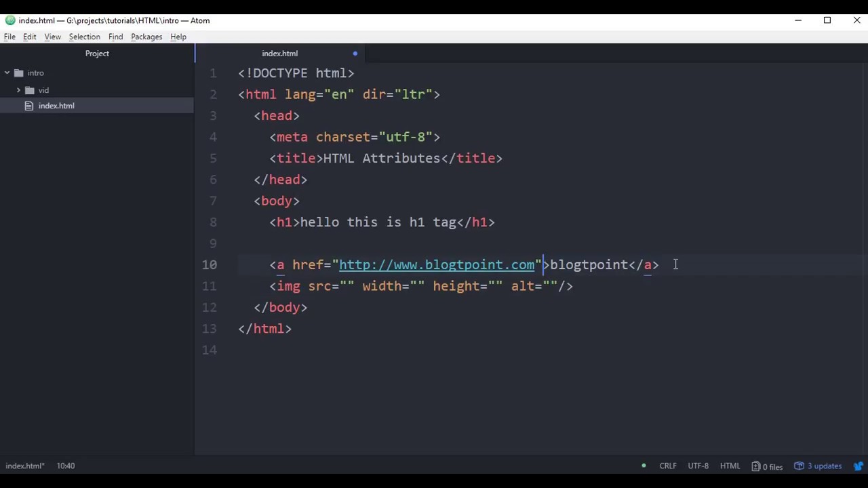
Task: Open the Packages menu
Action: [146, 37]
